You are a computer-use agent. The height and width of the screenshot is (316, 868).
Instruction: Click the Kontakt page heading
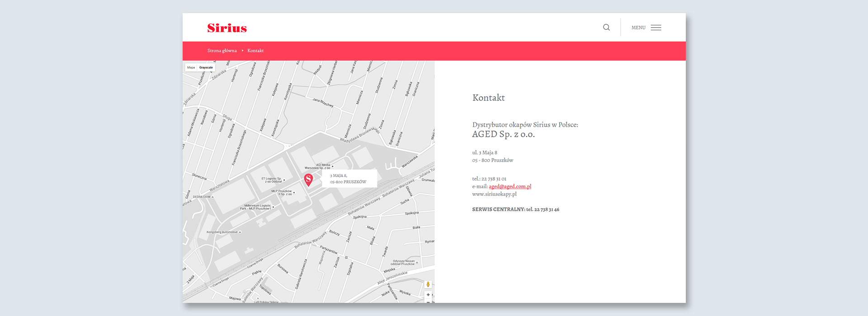(489, 98)
